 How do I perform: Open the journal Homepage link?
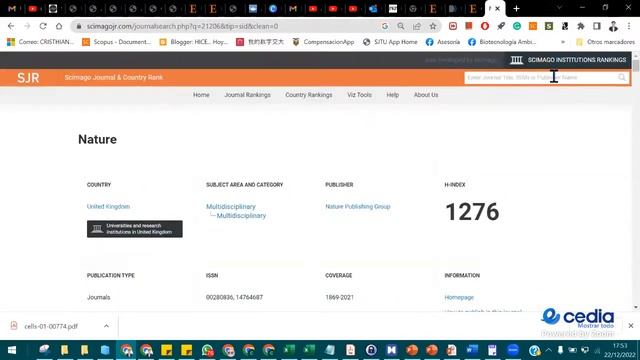pyautogui.click(x=459, y=298)
